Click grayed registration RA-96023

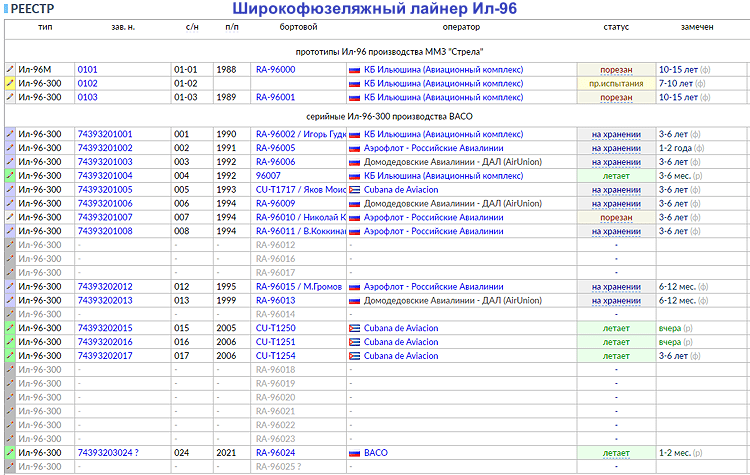(276, 439)
